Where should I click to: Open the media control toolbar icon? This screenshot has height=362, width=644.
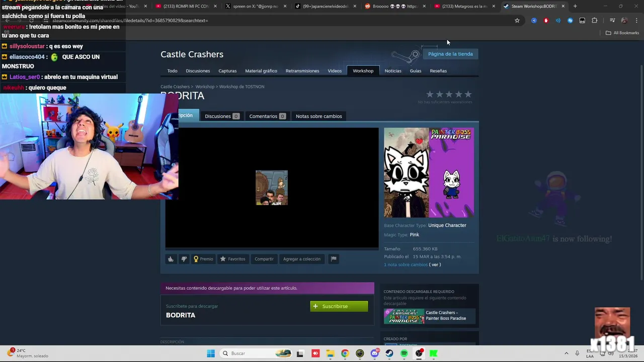(612, 21)
